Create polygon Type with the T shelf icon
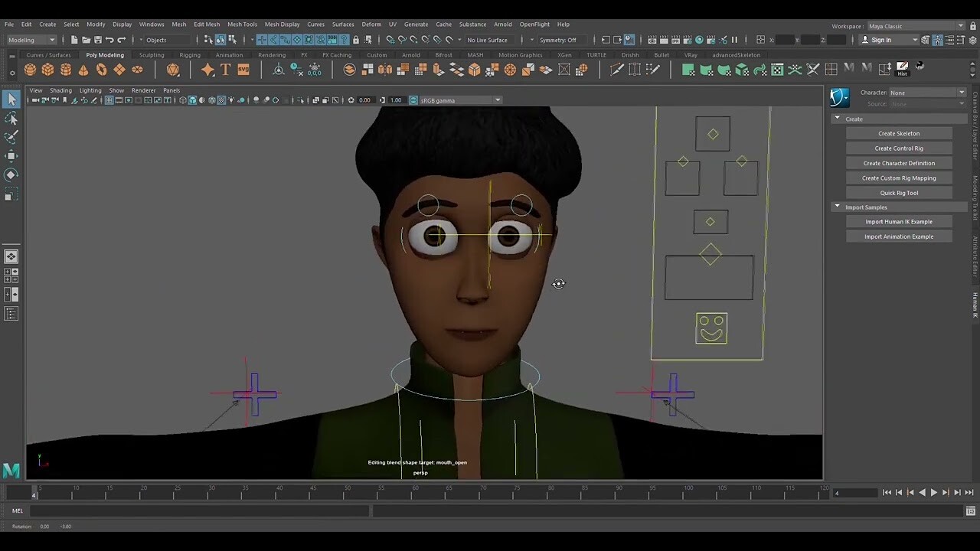 coord(225,70)
